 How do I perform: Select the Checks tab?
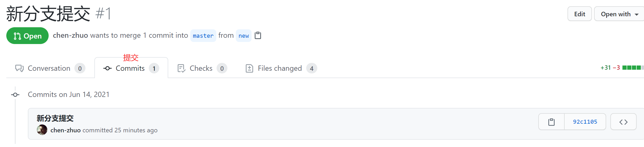coord(201,68)
